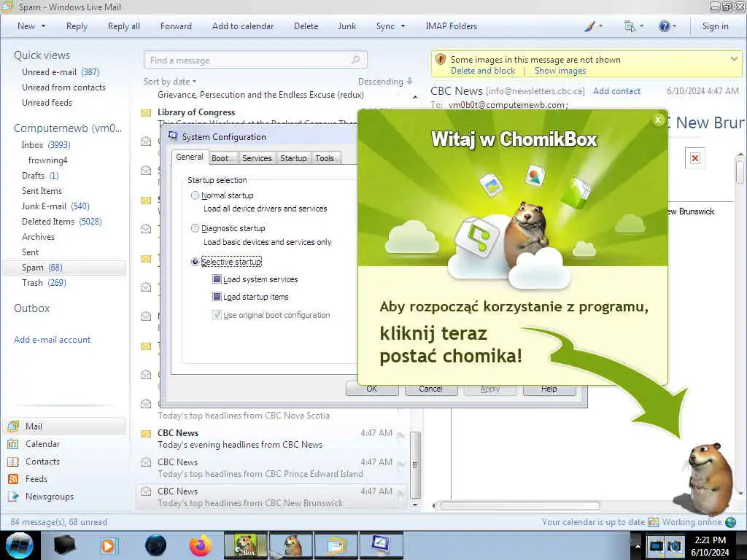This screenshot has height=560, width=747.
Task: Switch to Windows Live Mail taskbar button
Action: [x=336, y=545]
